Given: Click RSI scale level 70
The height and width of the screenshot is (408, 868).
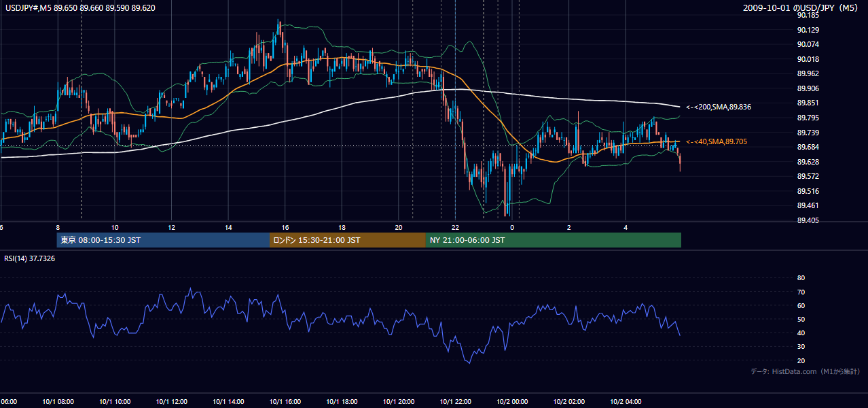Looking at the screenshot, I should pos(801,292).
